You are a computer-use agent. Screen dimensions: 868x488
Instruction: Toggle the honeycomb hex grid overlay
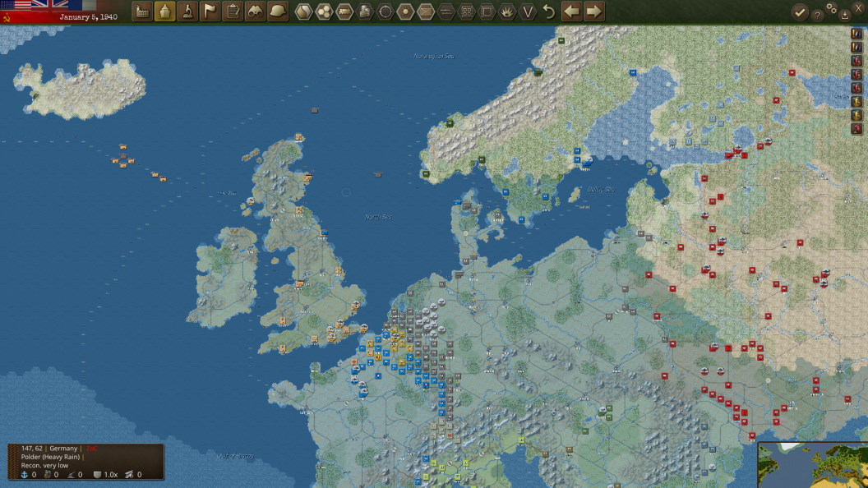[324, 11]
